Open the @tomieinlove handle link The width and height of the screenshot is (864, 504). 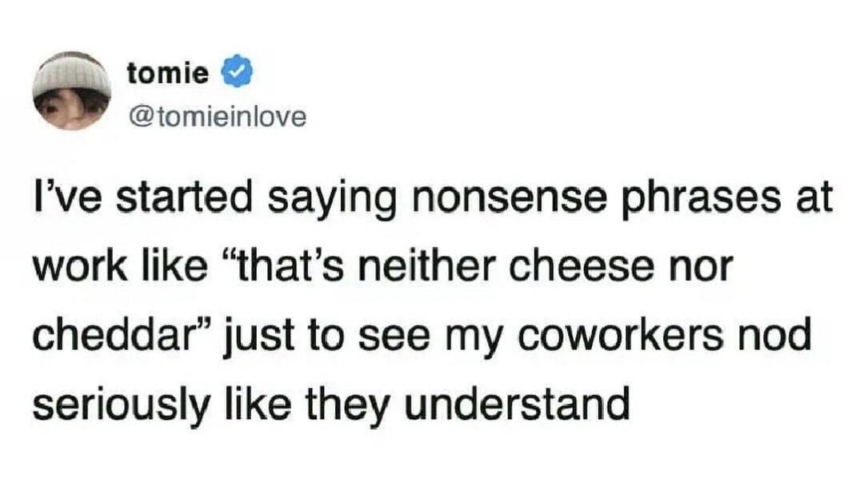[x=216, y=117]
